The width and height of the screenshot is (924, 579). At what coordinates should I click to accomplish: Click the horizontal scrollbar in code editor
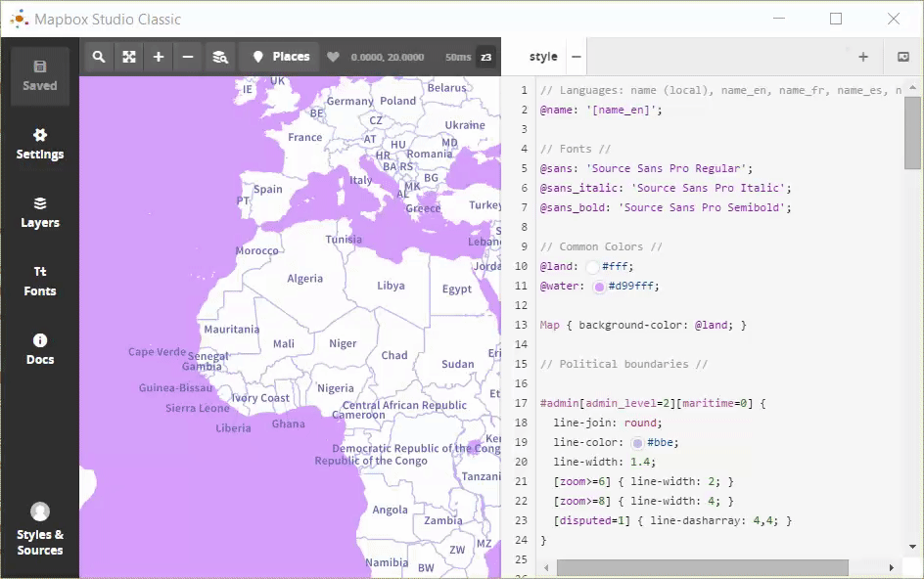tap(701, 567)
